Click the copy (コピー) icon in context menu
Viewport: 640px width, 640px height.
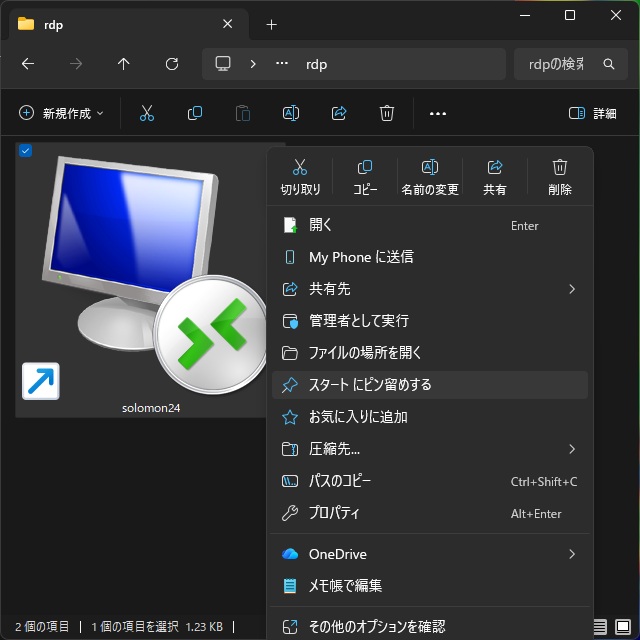[x=365, y=168]
